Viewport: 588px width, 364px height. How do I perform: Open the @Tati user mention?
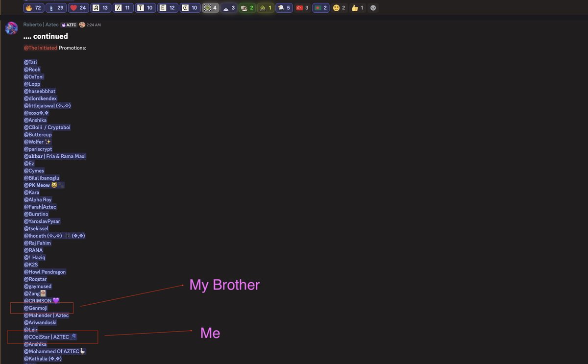(x=30, y=62)
